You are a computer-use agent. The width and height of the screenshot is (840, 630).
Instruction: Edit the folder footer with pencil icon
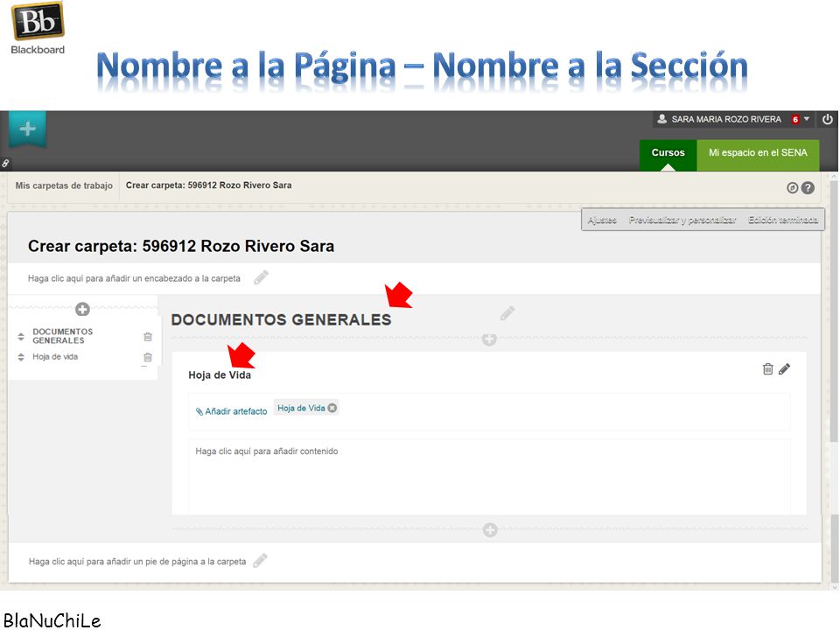click(261, 561)
